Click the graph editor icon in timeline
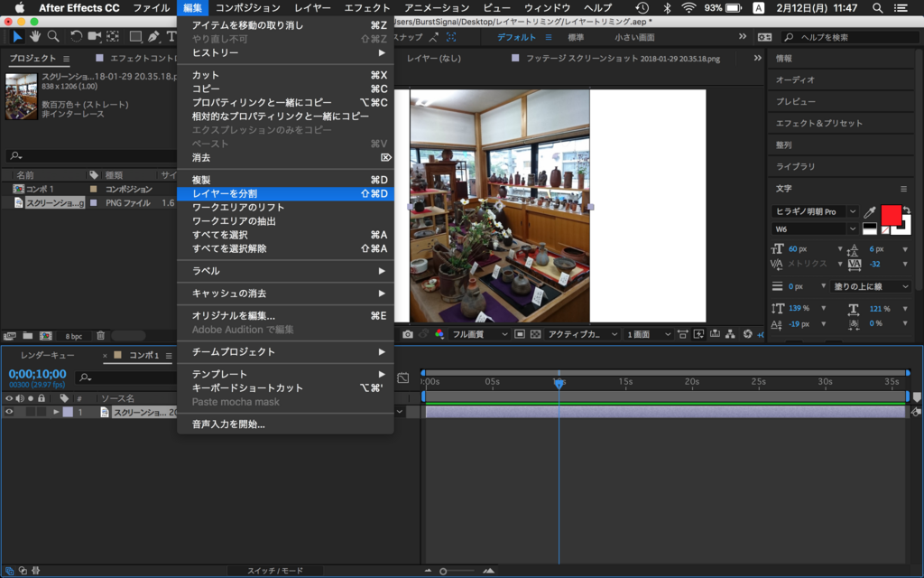The width and height of the screenshot is (924, 578). coord(403,378)
